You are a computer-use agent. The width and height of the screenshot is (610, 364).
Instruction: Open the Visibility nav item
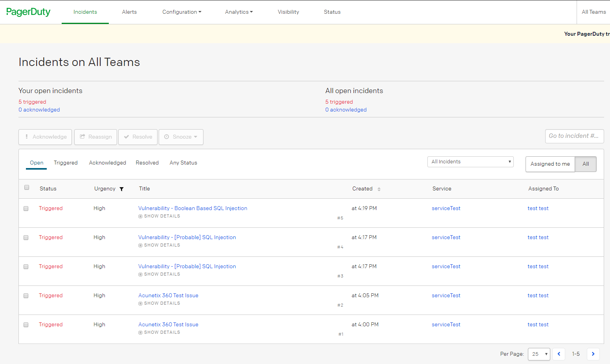[x=288, y=12]
